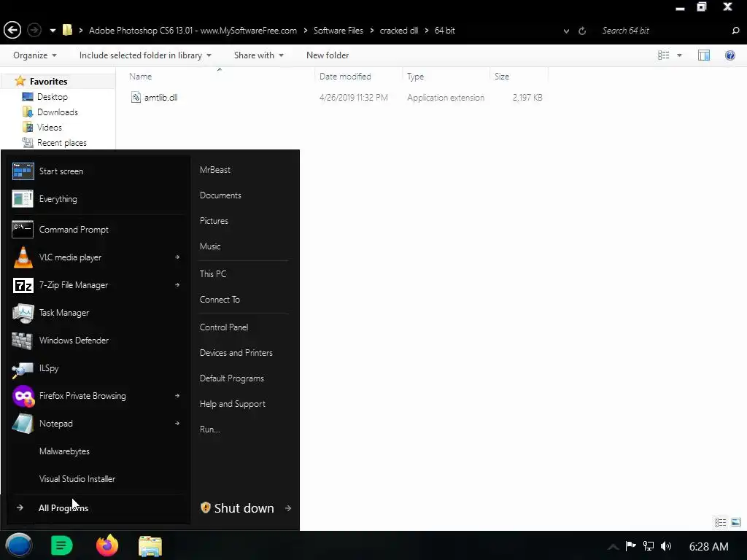Open recent locations dropdown arrow
Screen dimensions: 747x560
tap(53, 31)
